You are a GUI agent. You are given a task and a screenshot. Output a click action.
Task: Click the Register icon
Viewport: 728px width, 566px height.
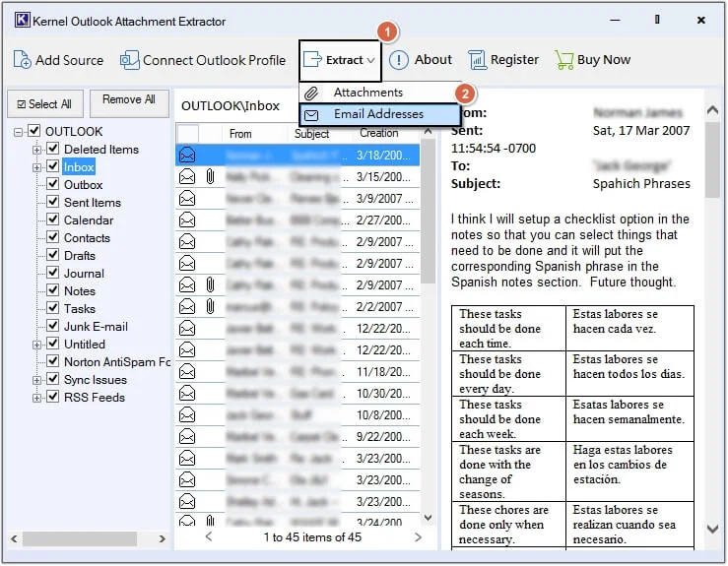tap(477, 60)
